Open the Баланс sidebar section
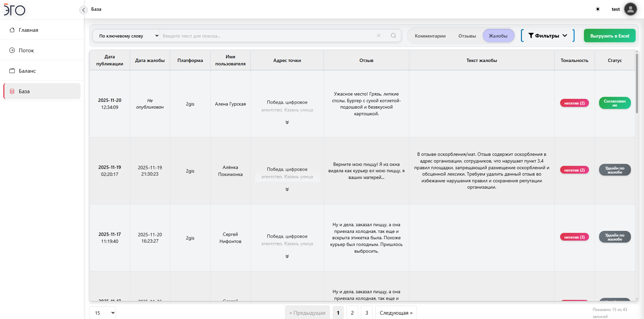The image size is (644, 319). pos(27,71)
